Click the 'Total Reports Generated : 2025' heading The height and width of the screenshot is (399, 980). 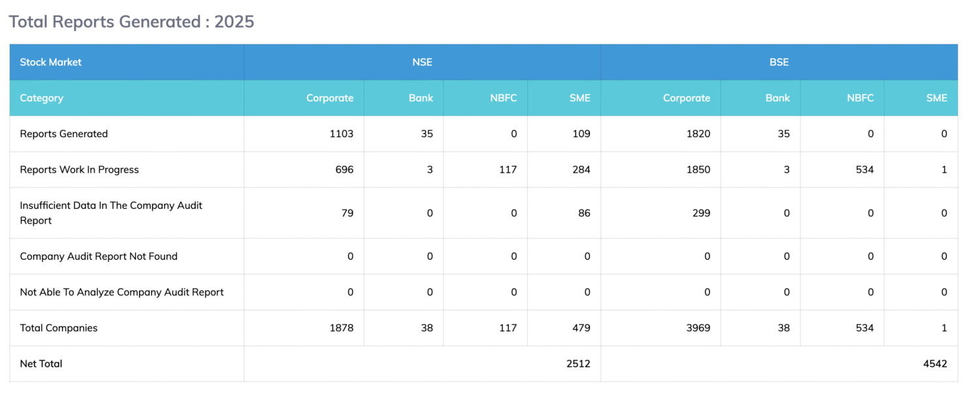point(131,22)
